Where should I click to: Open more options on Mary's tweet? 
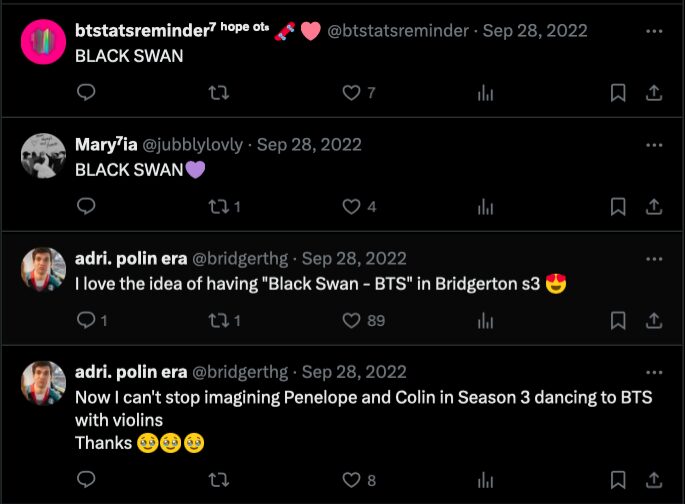tap(654, 145)
